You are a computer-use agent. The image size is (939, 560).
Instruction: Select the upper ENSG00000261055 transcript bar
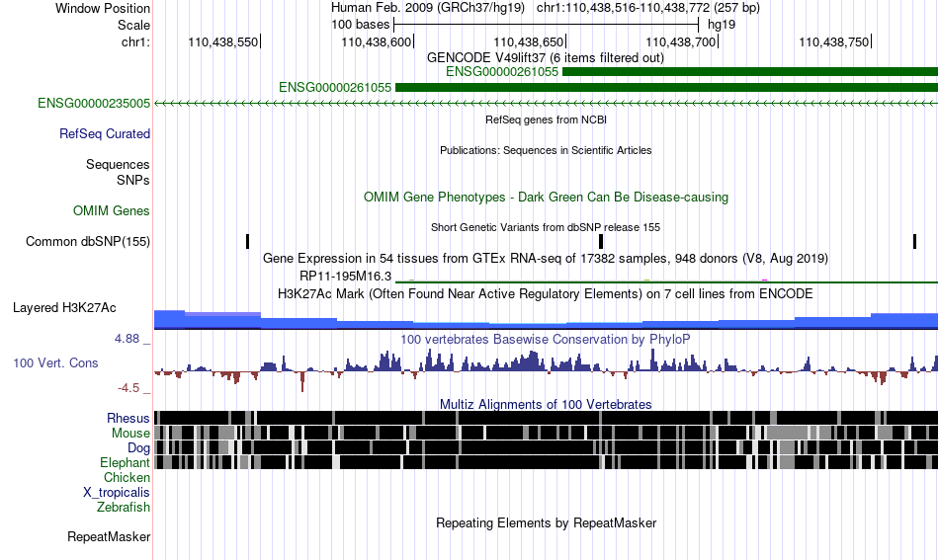tap(750, 72)
